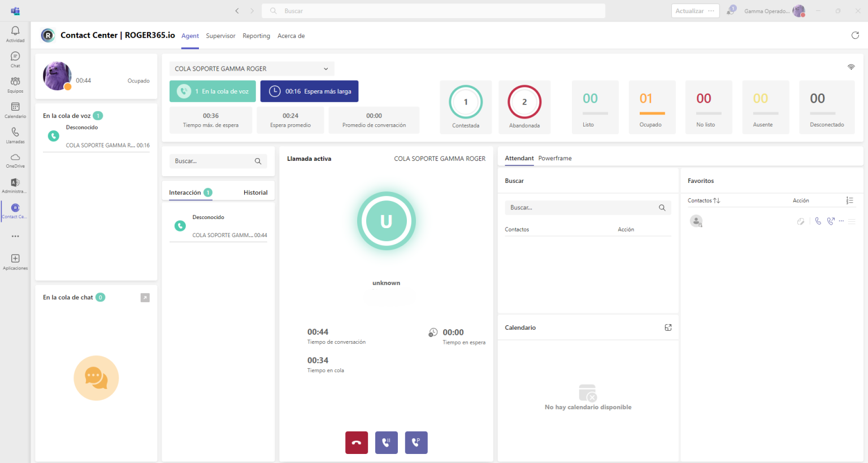Screen dimensions: 868x463
Task: Transfer the call to the favorite contact
Action: tap(830, 221)
